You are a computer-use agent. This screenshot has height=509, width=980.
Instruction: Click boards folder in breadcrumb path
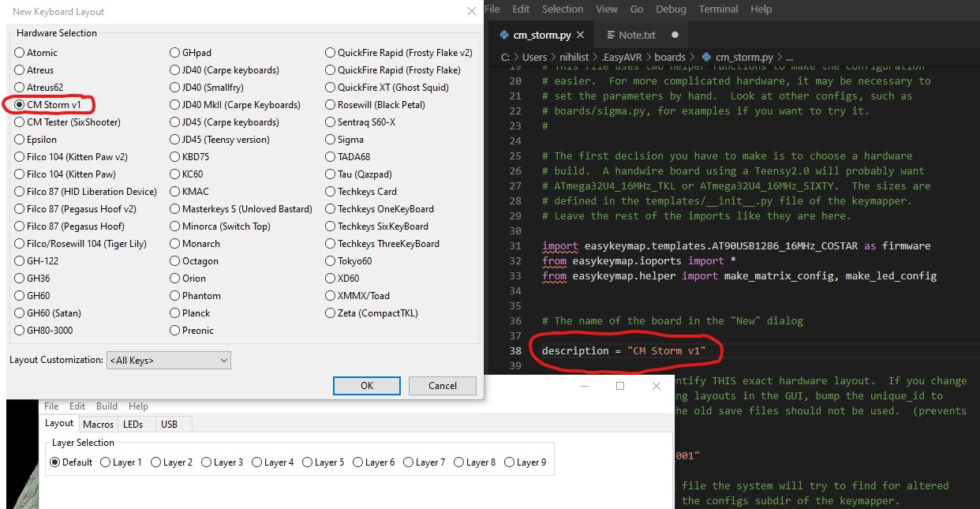[670, 57]
